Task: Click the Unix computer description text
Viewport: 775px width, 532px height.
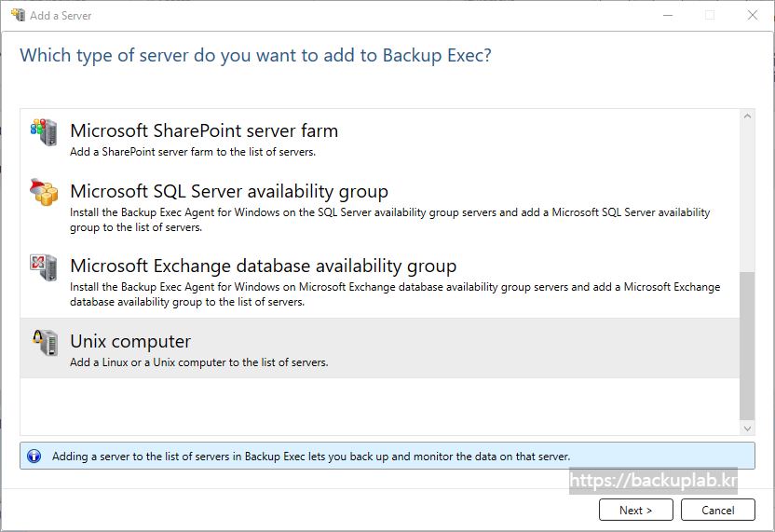Action: (198, 362)
